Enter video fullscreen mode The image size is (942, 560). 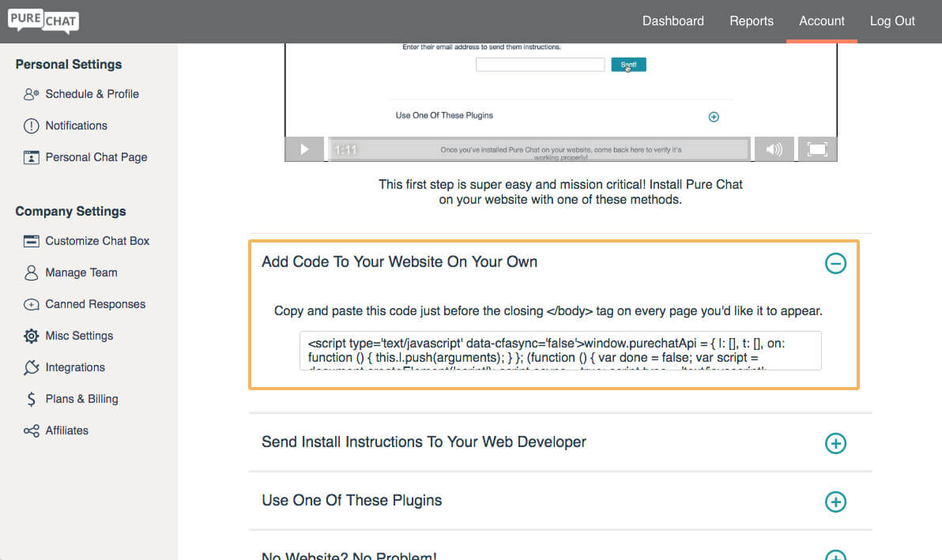(x=817, y=149)
